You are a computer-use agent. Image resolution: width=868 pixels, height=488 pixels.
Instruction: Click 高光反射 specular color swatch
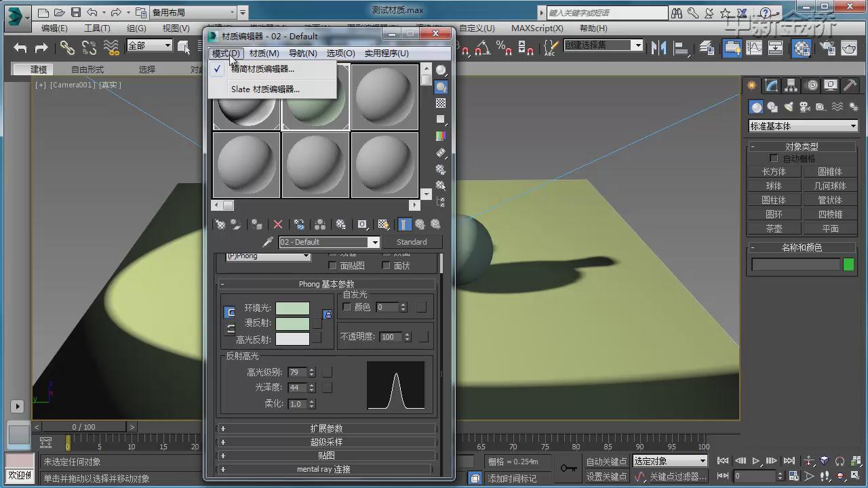pyautogui.click(x=292, y=339)
